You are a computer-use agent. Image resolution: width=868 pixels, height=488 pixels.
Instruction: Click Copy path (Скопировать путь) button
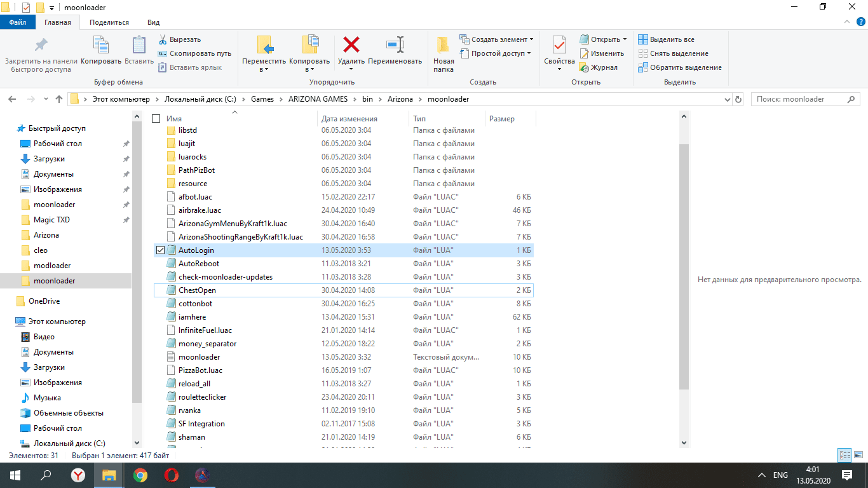tap(195, 53)
